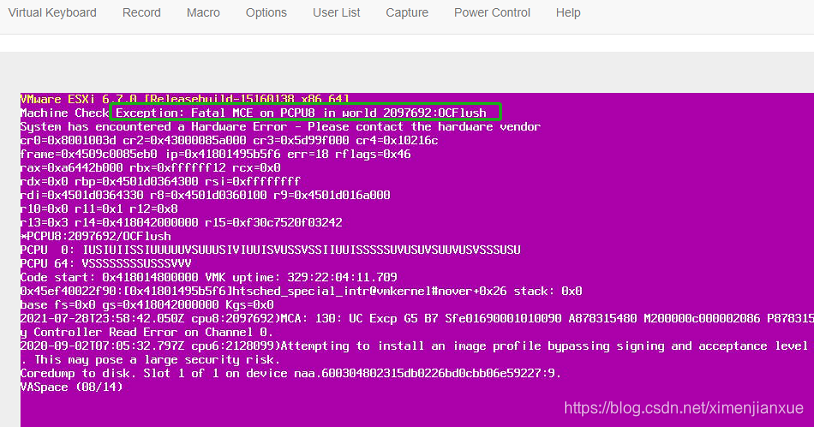The width and height of the screenshot is (814, 427).
Task: Click the 'base fs=0x0 gs=' line
Action: pyautogui.click(x=147, y=305)
